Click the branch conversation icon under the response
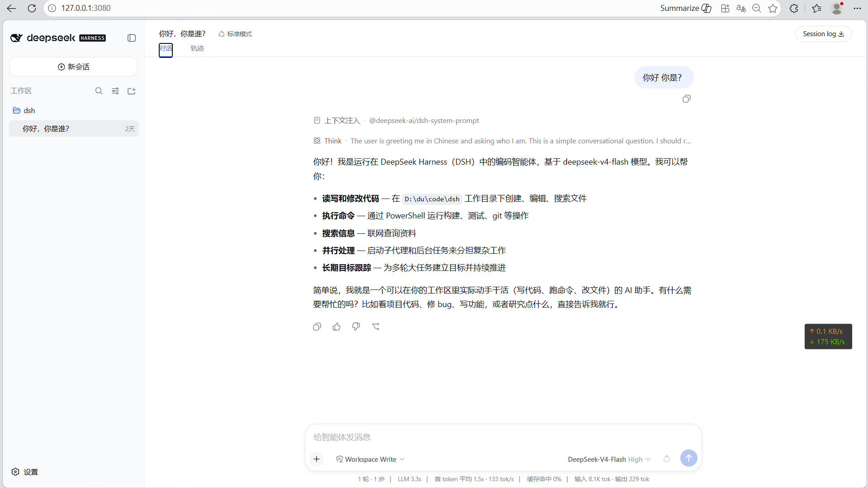The image size is (868, 488). (x=375, y=327)
